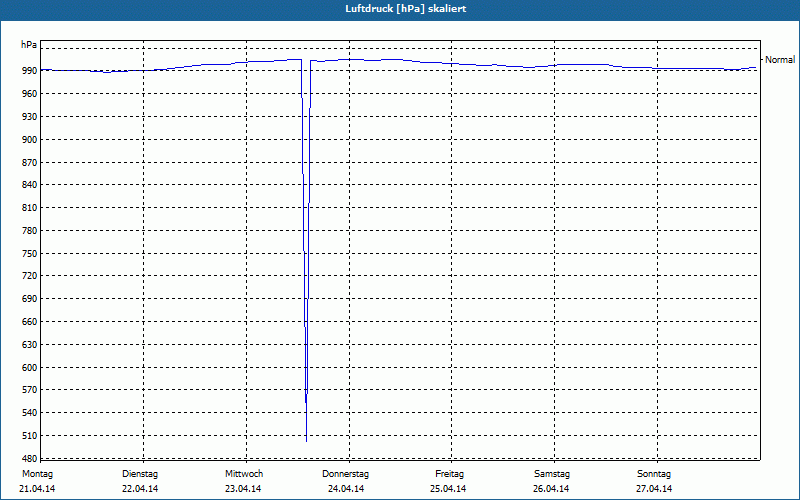The image size is (800, 500).
Task: Click the date 22.04.14
Action: point(140,489)
